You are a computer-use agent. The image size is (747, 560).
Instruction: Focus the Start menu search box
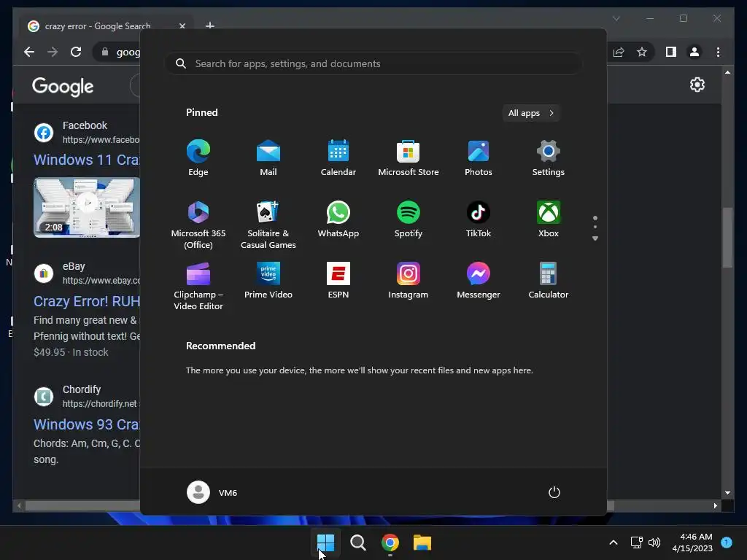point(373,63)
